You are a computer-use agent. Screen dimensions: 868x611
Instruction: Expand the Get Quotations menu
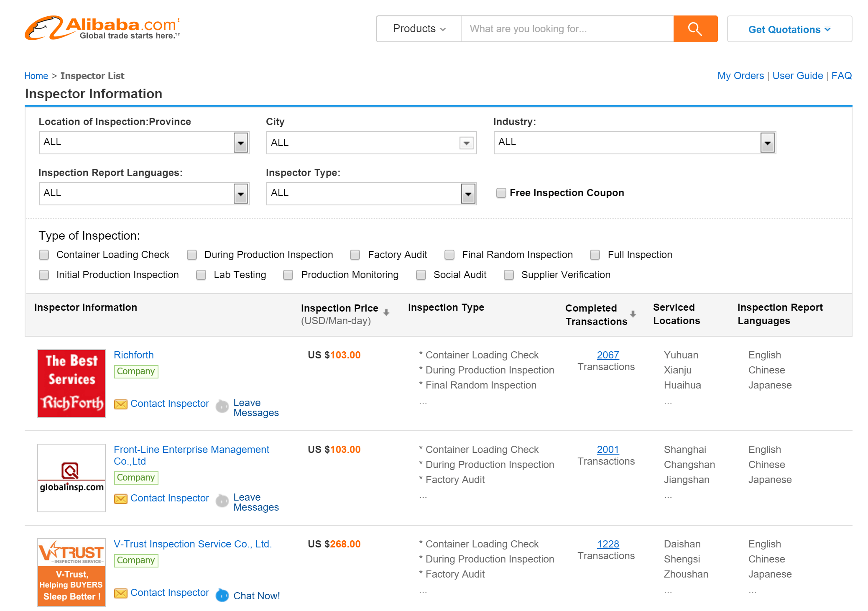point(789,29)
